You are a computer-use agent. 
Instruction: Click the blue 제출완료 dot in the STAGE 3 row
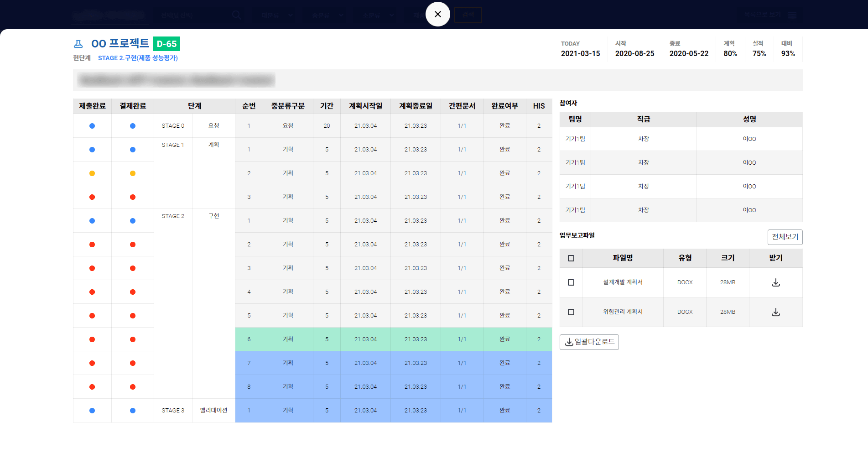coord(92,411)
